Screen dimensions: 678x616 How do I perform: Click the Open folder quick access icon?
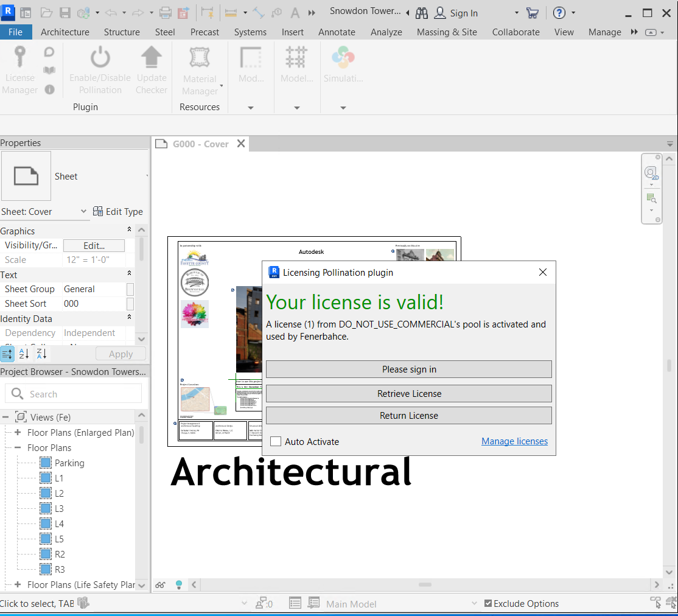[x=46, y=13]
